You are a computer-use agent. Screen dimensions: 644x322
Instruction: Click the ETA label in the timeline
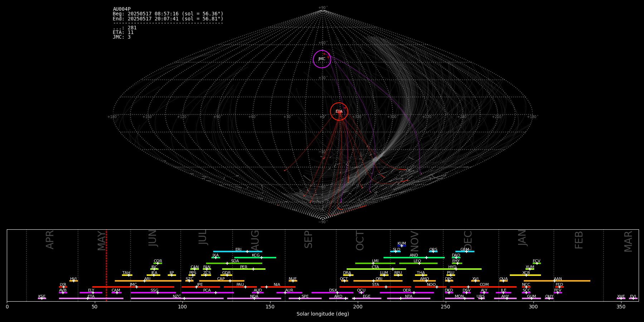(91, 297)
